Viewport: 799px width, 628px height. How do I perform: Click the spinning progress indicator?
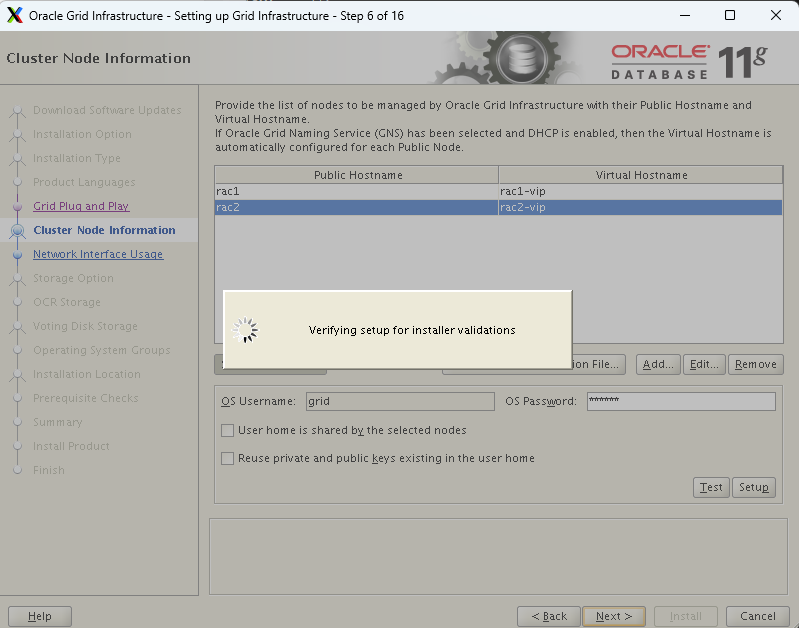[x=245, y=330]
